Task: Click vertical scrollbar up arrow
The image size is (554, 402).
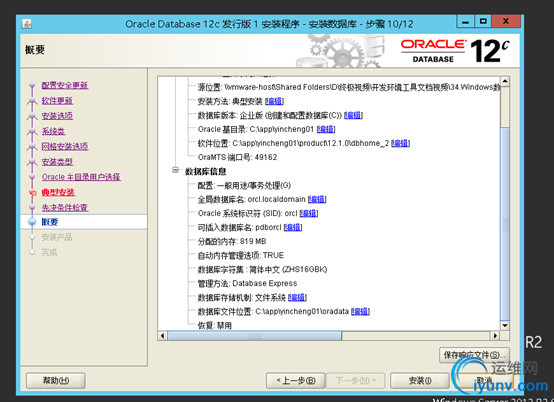Action: click(505, 82)
